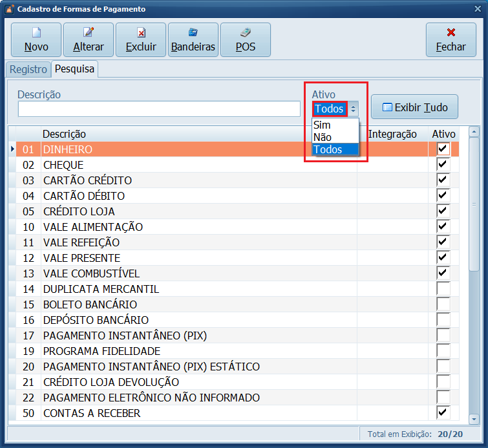Viewport: 488px width, 448px height.
Task: Open the Bandeiras card brands button
Action: pyautogui.click(x=193, y=39)
